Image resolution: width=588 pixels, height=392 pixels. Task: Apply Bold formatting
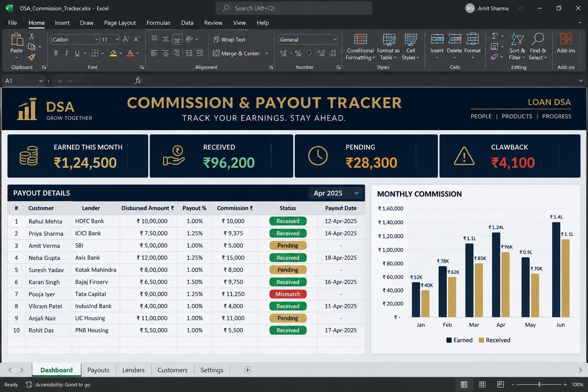pos(56,53)
